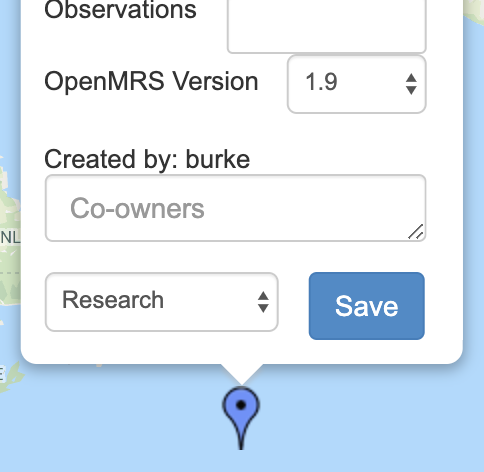
Task: Click the "NL" label on the map
Action: pos(10,237)
